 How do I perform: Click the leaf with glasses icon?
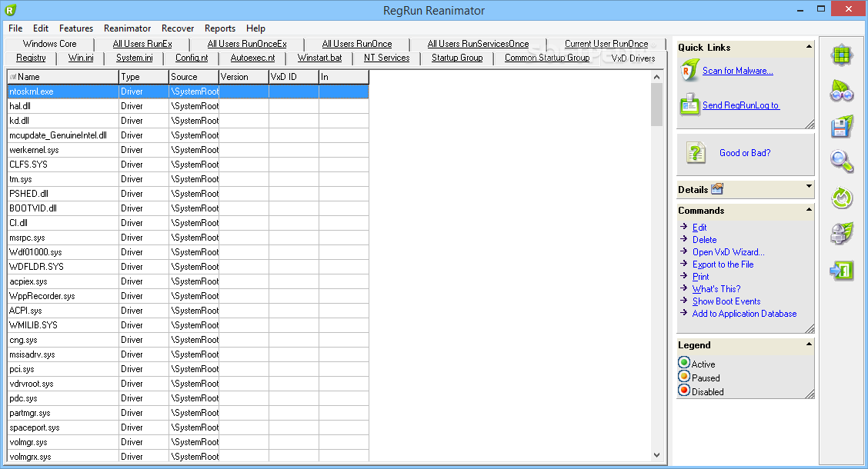click(x=841, y=91)
